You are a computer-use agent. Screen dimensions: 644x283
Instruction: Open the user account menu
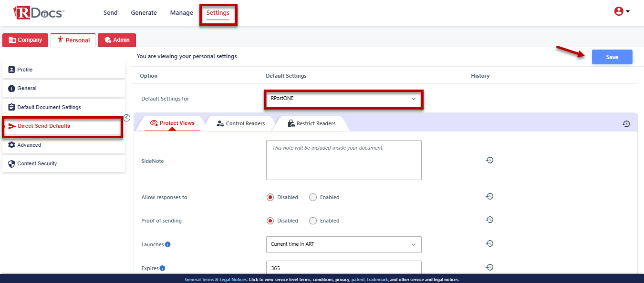click(622, 11)
